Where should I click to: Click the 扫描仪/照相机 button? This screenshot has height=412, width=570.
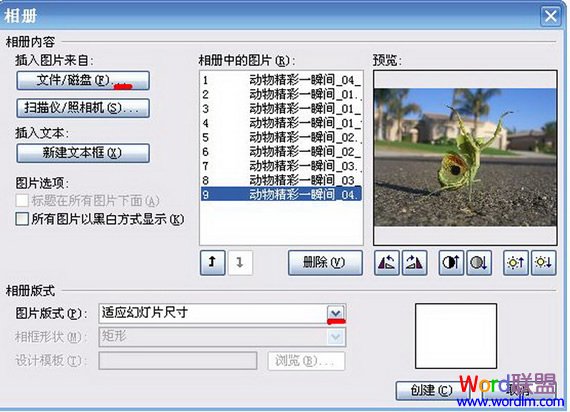tap(83, 108)
